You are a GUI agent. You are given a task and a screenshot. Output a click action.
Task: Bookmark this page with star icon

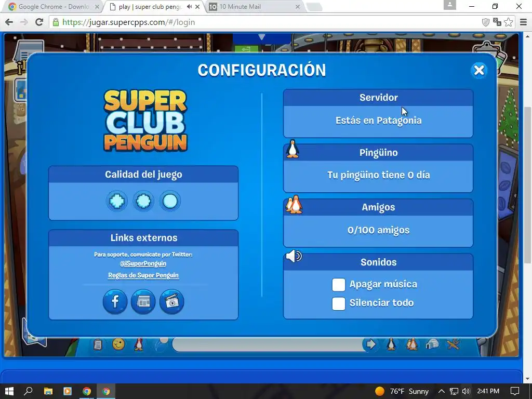point(508,22)
